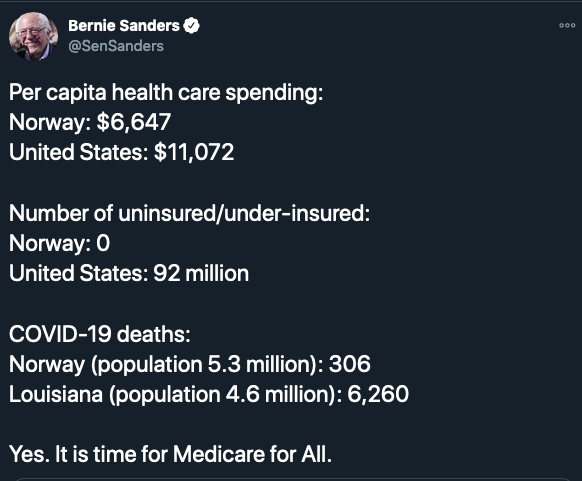Click 'Yes. It is time for Medicare for All.'
The image size is (582, 481).
point(170,455)
